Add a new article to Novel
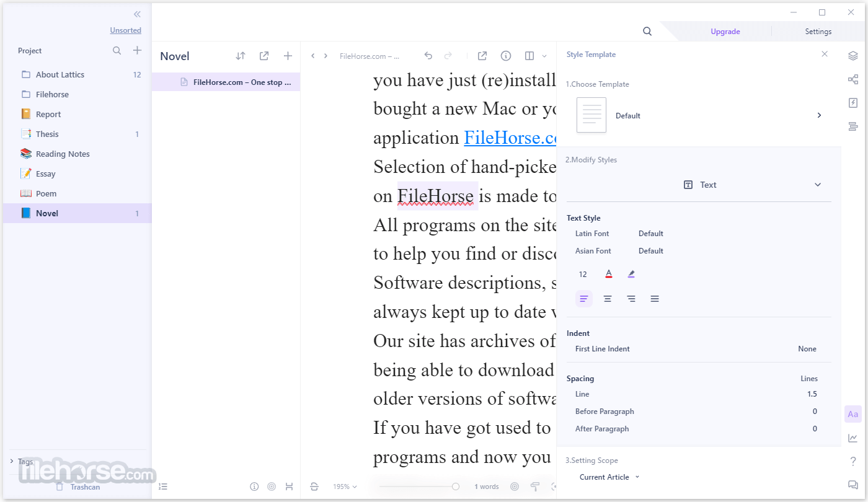This screenshot has height=502, width=868. 288,56
